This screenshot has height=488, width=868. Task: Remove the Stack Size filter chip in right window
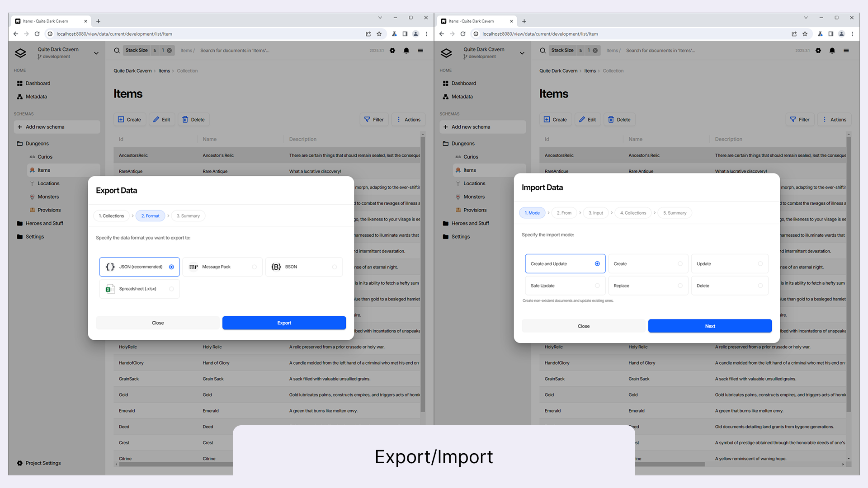[595, 51]
